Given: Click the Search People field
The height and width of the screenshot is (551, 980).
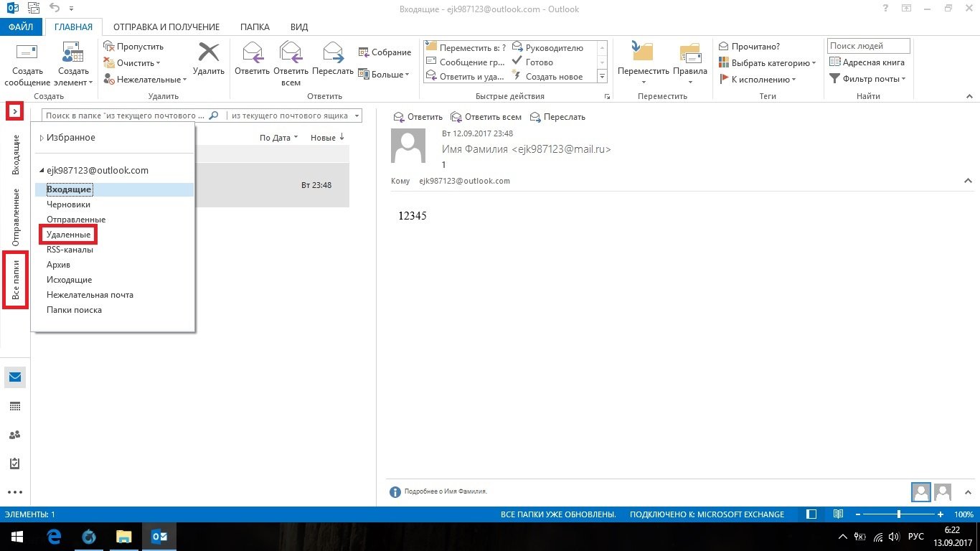Looking at the screenshot, I should [868, 46].
